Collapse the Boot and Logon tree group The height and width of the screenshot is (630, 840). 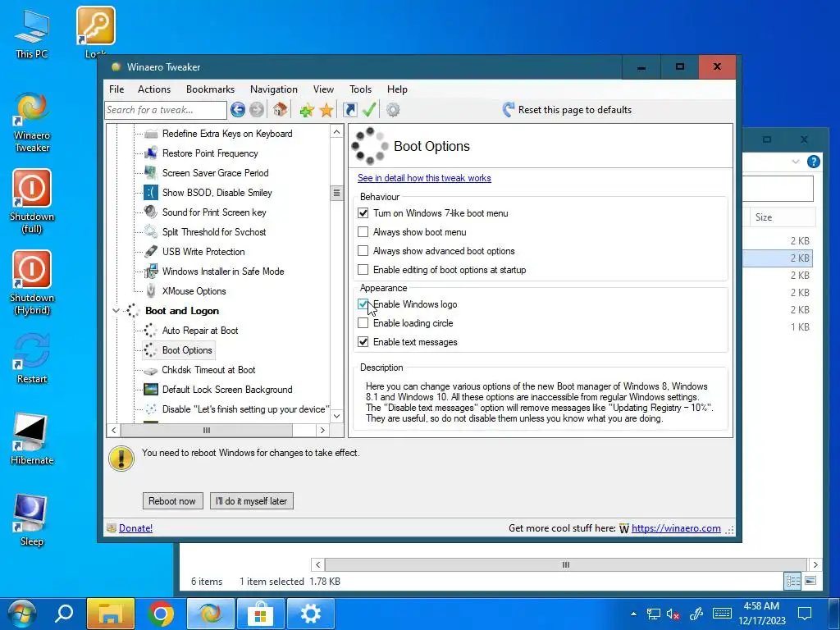(116, 311)
